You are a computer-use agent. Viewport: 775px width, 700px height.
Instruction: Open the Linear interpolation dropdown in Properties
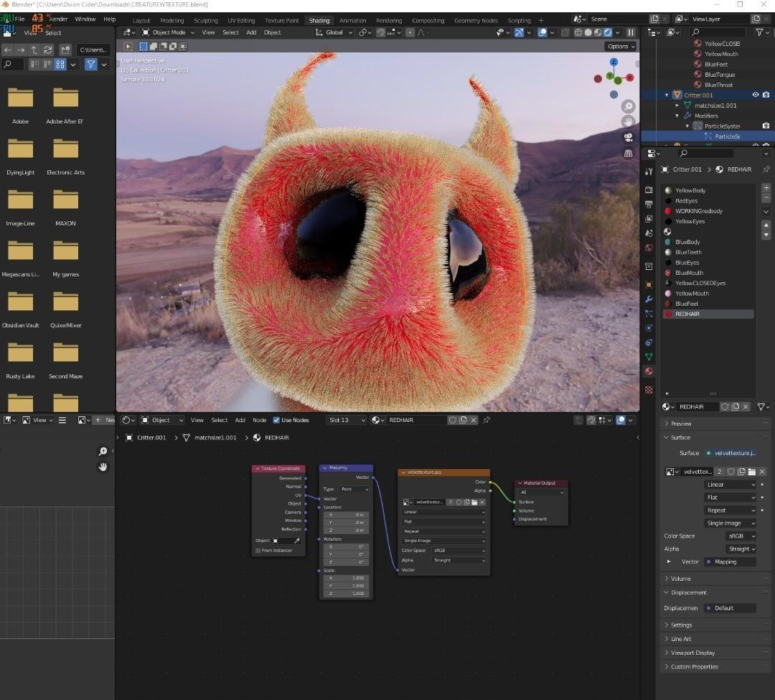click(731, 485)
